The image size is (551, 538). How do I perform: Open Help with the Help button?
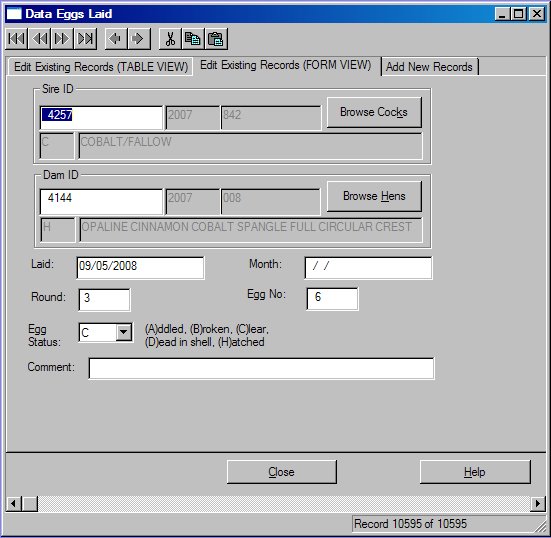pos(475,472)
